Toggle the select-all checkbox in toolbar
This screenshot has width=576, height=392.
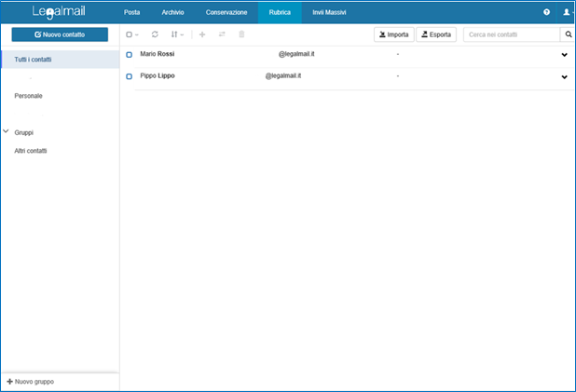(130, 34)
